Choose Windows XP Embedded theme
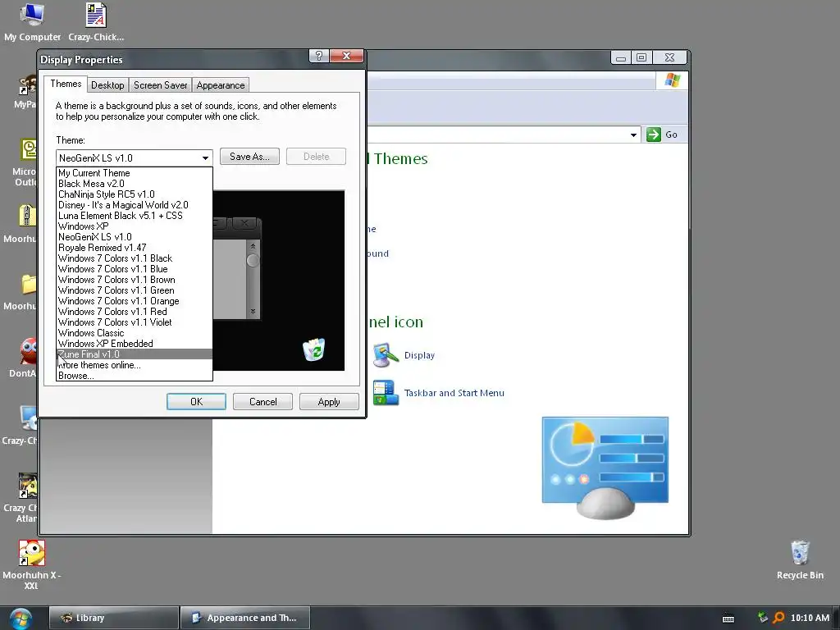 pyautogui.click(x=135, y=344)
